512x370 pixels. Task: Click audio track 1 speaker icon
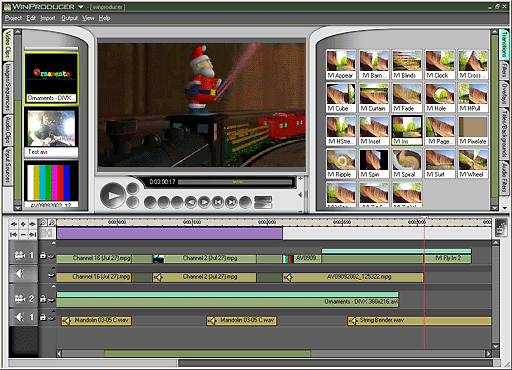(20, 317)
